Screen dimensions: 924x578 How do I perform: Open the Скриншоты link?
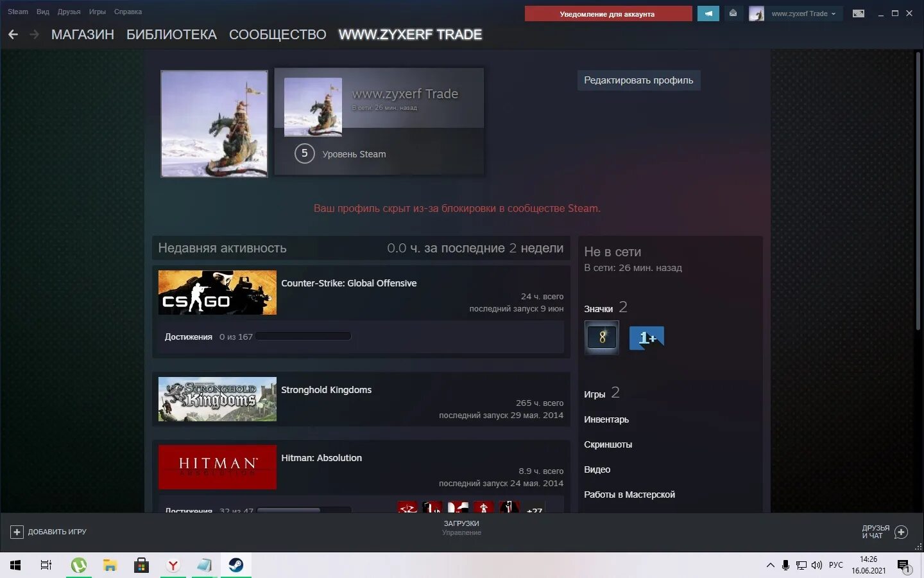click(x=608, y=444)
